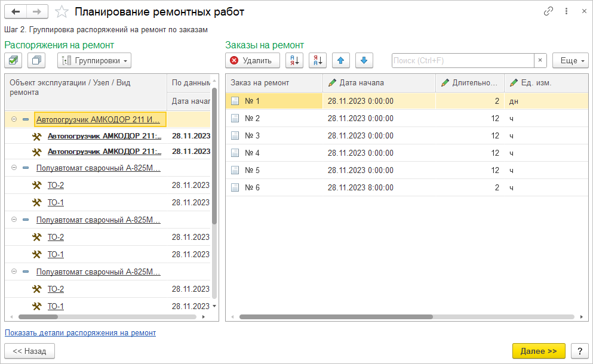The width and height of the screenshot is (593, 364).
Task: Click the left panel vertical scrollbar thumb
Action: pos(214,156)
